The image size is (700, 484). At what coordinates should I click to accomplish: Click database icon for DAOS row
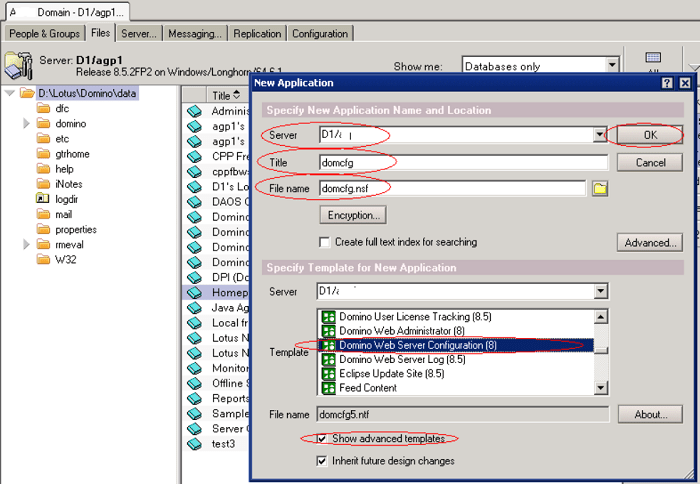coord(194,202)
